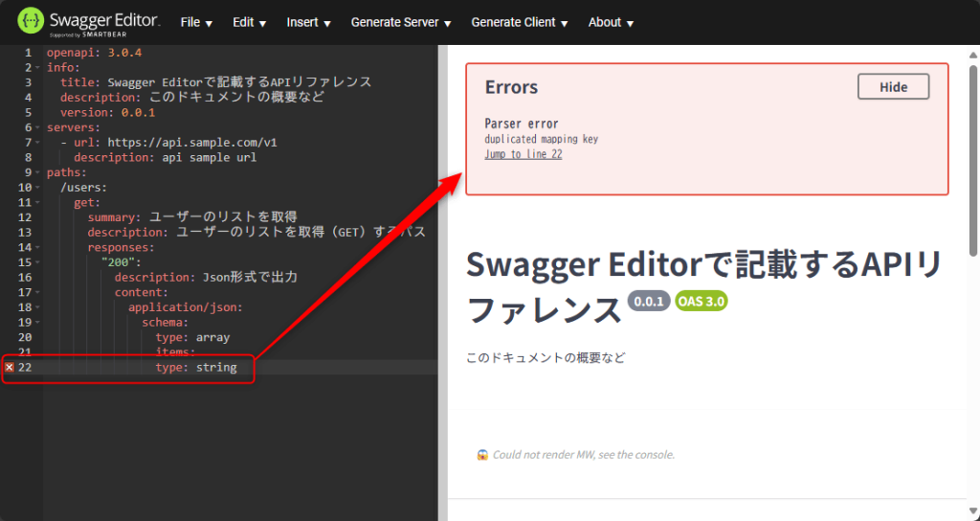Screen dimensions: 980x521
Task: Collapse the "200" block on line 15
Action: [x=37, y=262]
